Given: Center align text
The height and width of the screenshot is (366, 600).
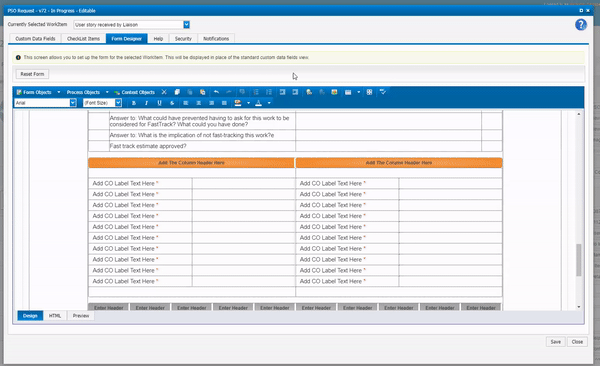Looking at the screenshot, I should click(199, 103).
